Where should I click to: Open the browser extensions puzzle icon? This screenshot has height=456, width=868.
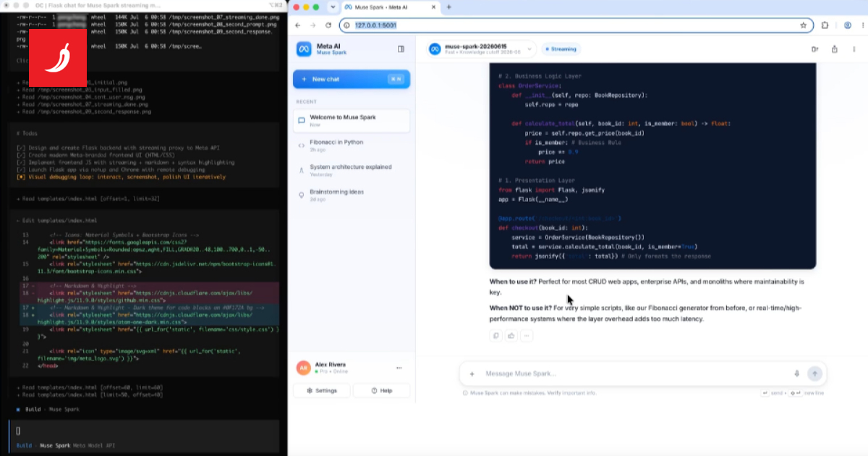(825, 25)
